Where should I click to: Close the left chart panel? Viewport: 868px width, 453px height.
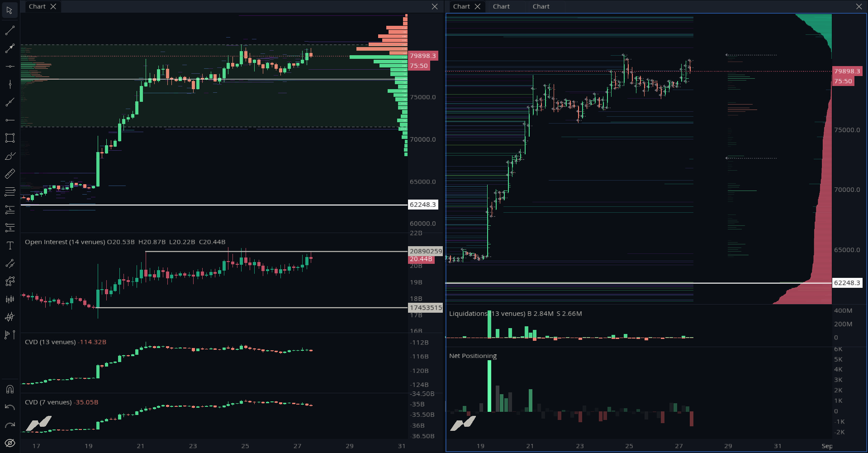pyautogui.click(x=435, y=6)
